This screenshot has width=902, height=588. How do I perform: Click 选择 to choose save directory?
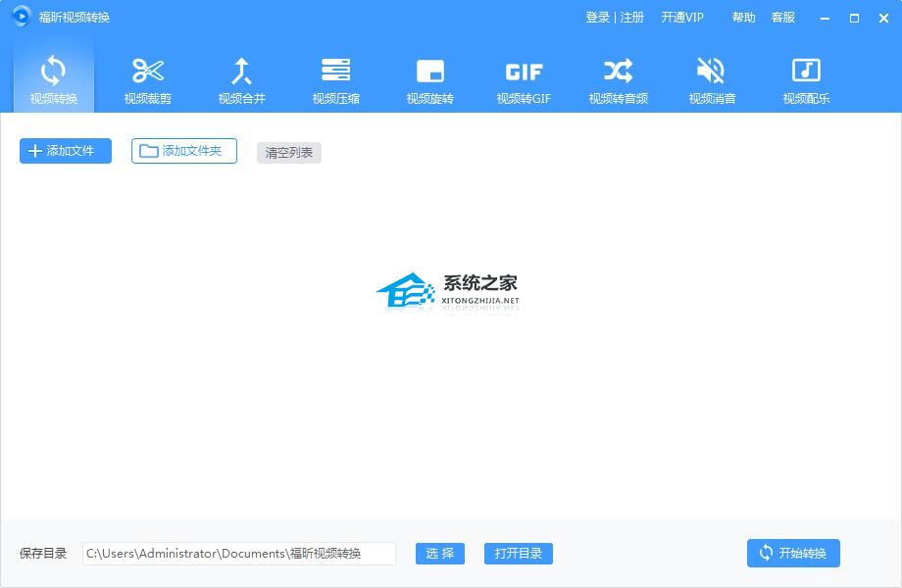tap(440, 554)
